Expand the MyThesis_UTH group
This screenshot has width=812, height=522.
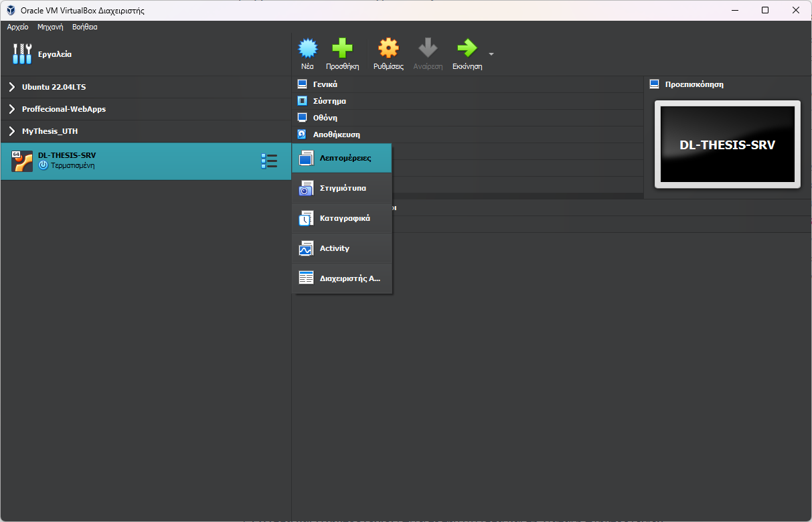coord(12,131)
